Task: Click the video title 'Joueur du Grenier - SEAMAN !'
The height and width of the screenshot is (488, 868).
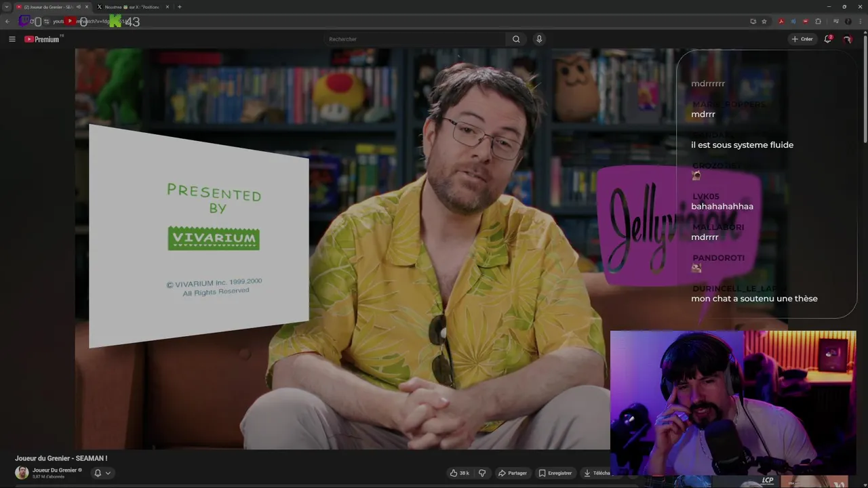Action: tap(61, 459)
